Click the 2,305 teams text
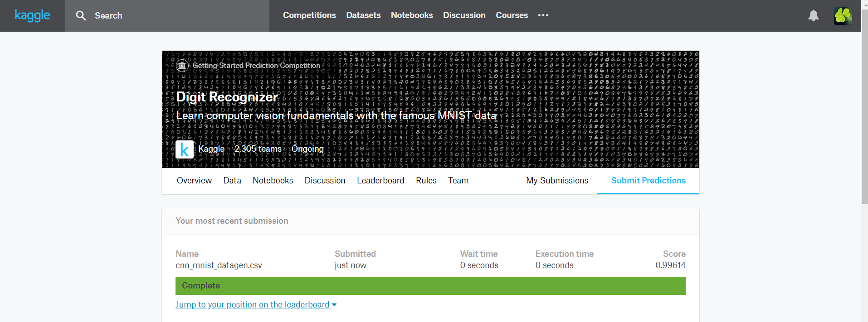The image size is (868, 322). pos(258,149)
